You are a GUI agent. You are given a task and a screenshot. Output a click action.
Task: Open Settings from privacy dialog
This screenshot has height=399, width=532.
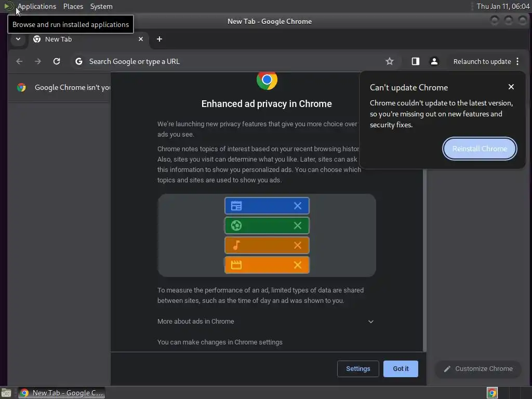(358, 368)
